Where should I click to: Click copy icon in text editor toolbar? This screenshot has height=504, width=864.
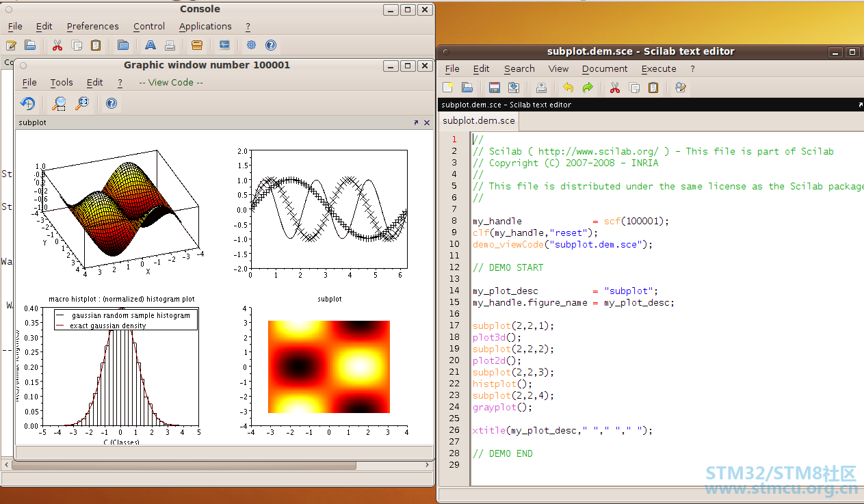click(x=634, y=88)
